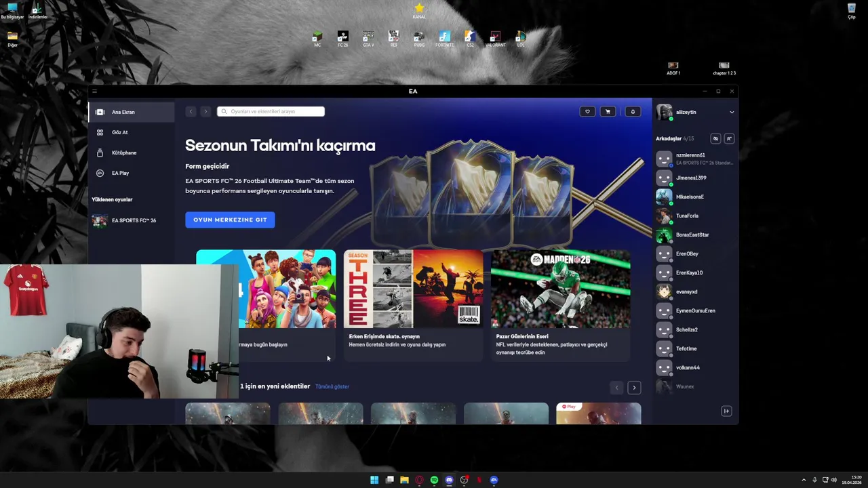Show the next add-ons carousel page

coord(634,388)
